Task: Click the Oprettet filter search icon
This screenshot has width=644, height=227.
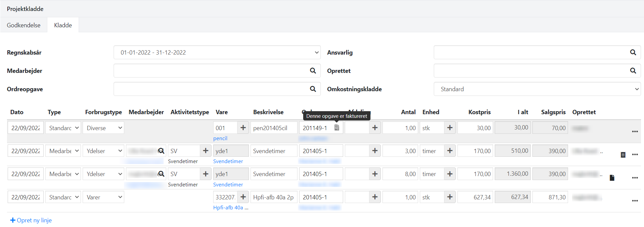Action: 633,71
